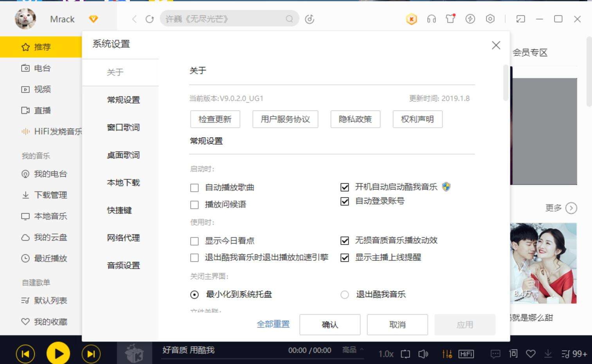This screenshot has width=592, height=364.
Task: Click the album art in the player bar
Action: pos(135,353)
